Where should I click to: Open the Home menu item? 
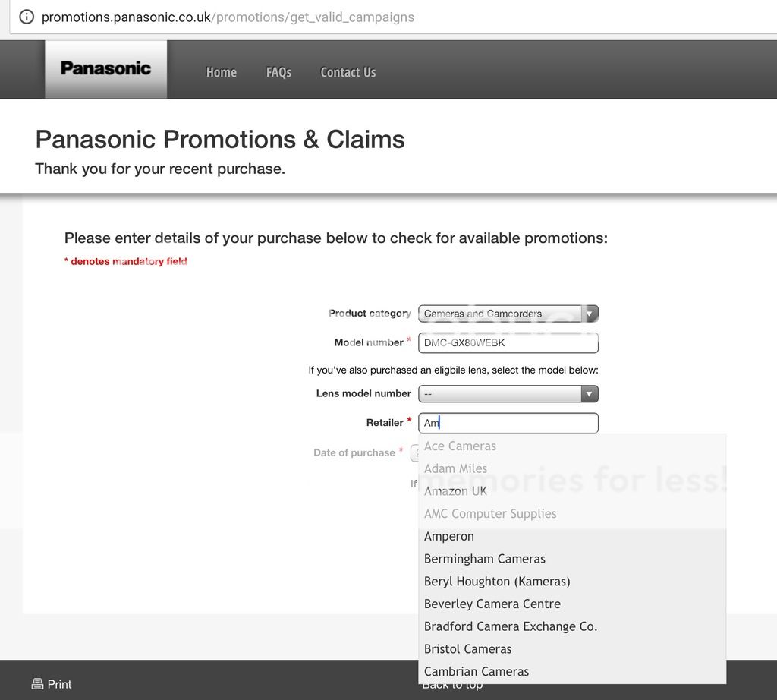click(221, 72)
